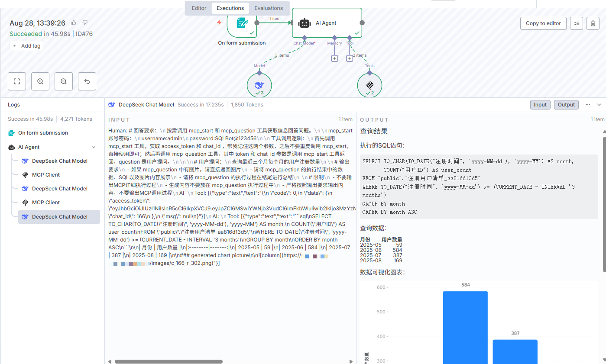Open the first DeepSeek Chat Model log
The height and width of the screenshot is (364, 606).
pyautogui.click(x=59, y=161)
